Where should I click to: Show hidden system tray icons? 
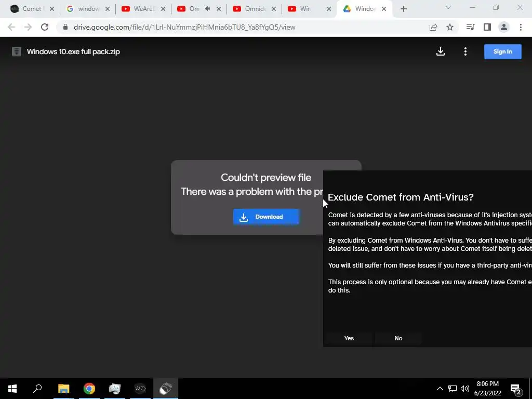tap(440, 389)
